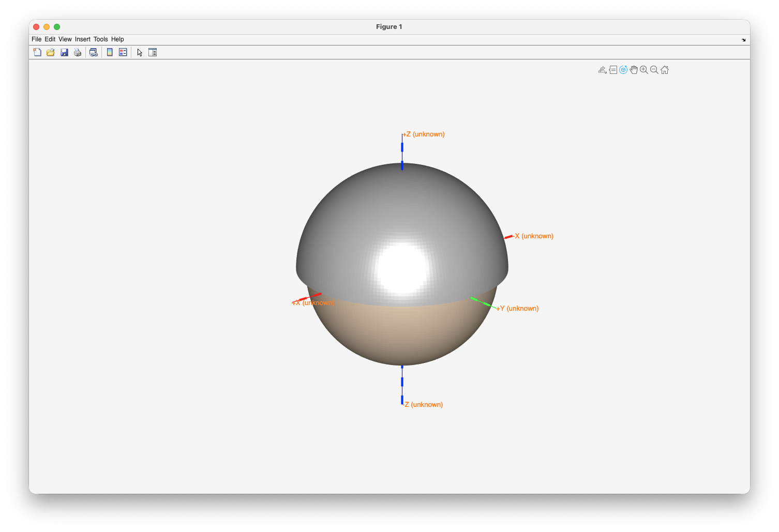Save the figure using the floppy disk icon
779x532 pixels.
point(64,52)
